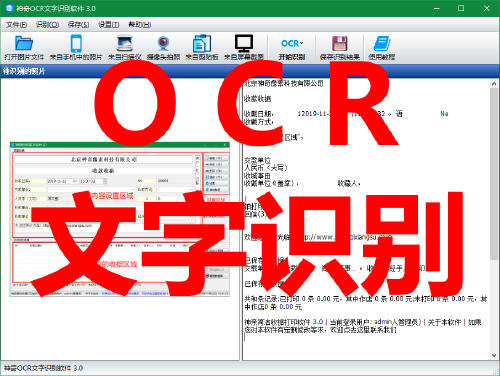
Task: Click the vertical scrollbar thumb in results
Action: tap(494, 174)
